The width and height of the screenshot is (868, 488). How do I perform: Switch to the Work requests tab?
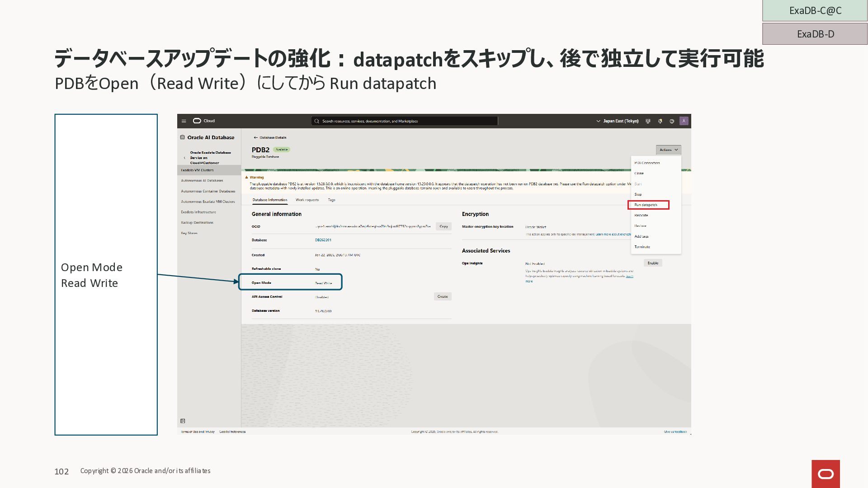pyautogui.click(x=307, y=200)
